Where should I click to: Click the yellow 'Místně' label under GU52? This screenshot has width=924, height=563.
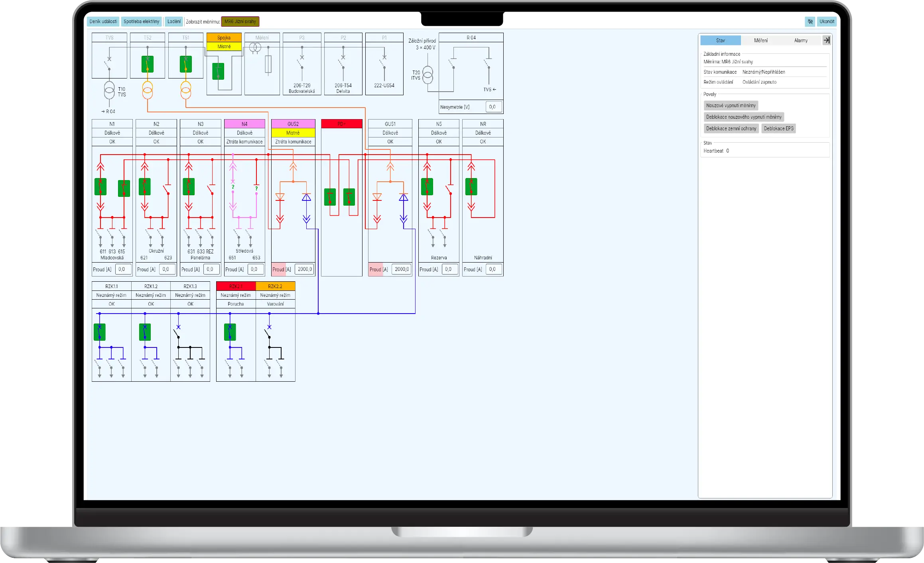click(293, 133)
